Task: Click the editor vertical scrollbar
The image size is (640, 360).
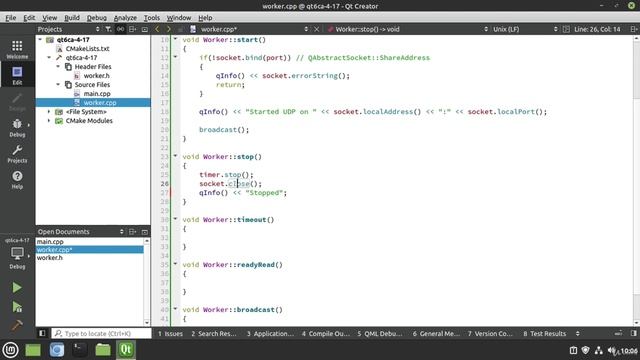Action: (x=636, y=180)
